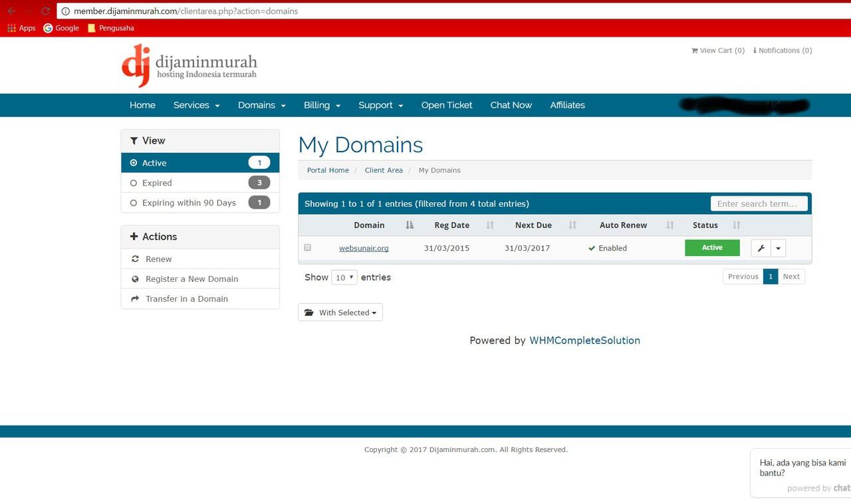Open View Cart link
The image size is (851, 504).
[718, 51]
